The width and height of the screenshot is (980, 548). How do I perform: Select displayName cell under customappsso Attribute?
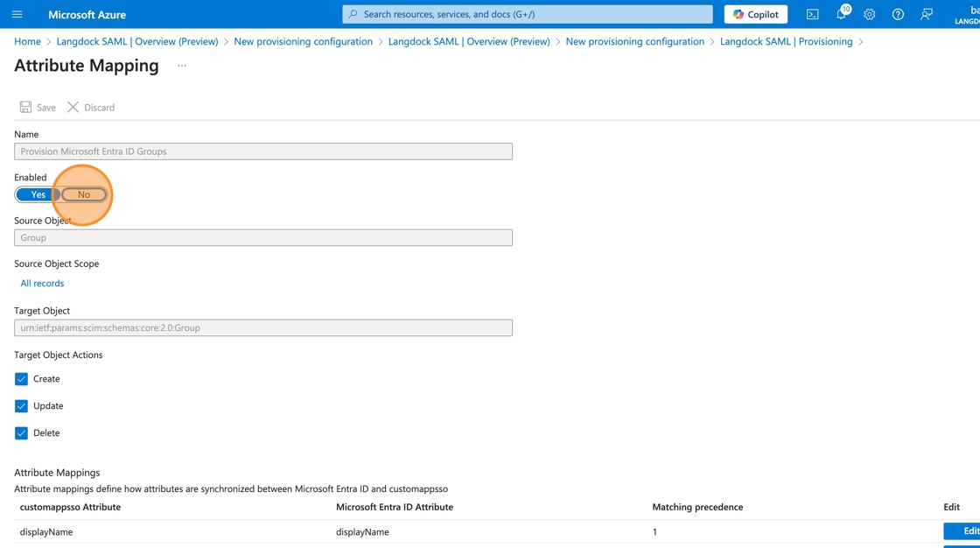tap(46, 532)
